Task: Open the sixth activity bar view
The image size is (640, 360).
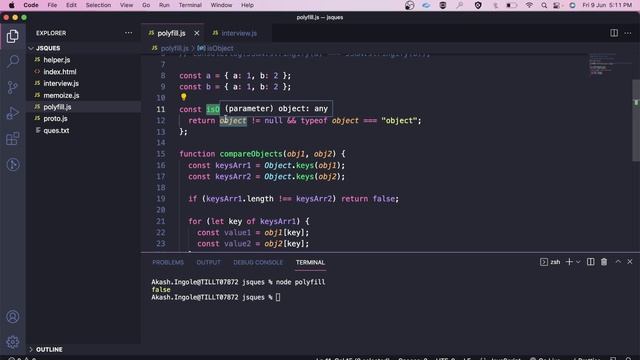Action: (13, 164)
